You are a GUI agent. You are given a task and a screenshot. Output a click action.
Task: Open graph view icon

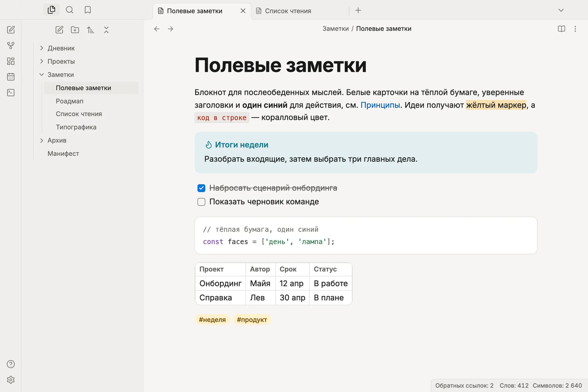pos(11,45)
